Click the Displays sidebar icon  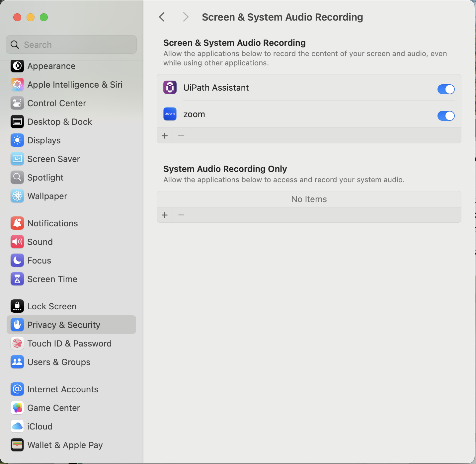coord(17,140)
